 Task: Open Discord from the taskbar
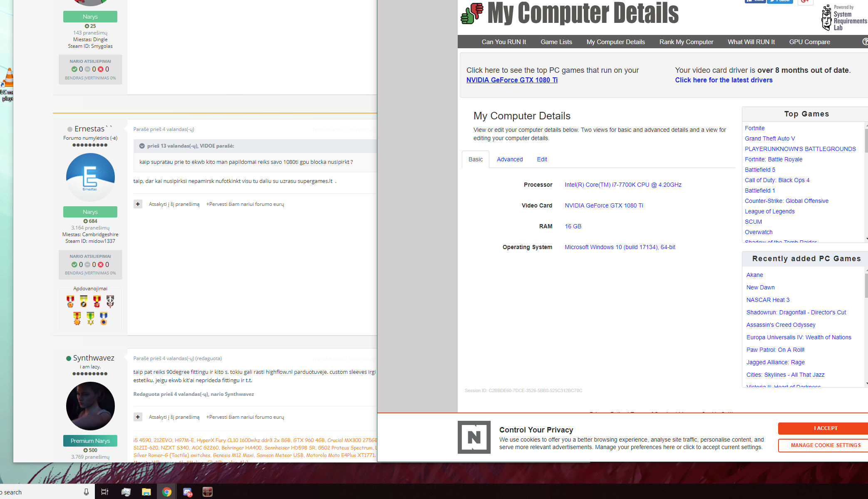[x=187, y=492]
